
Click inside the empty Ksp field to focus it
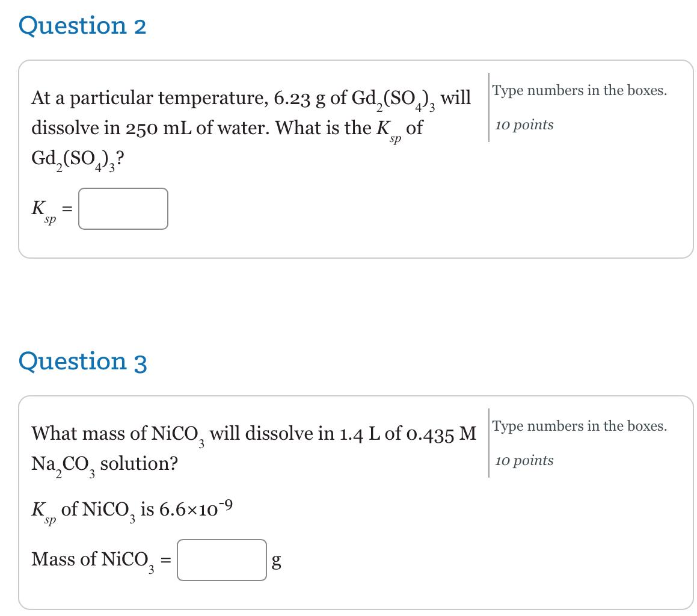122,209
